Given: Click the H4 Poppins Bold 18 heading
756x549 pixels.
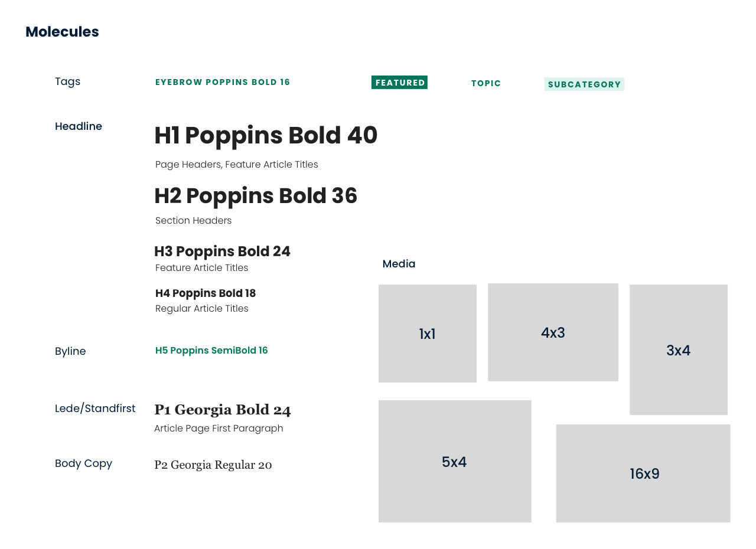Looking at the screenshot, I should [206, 293].
